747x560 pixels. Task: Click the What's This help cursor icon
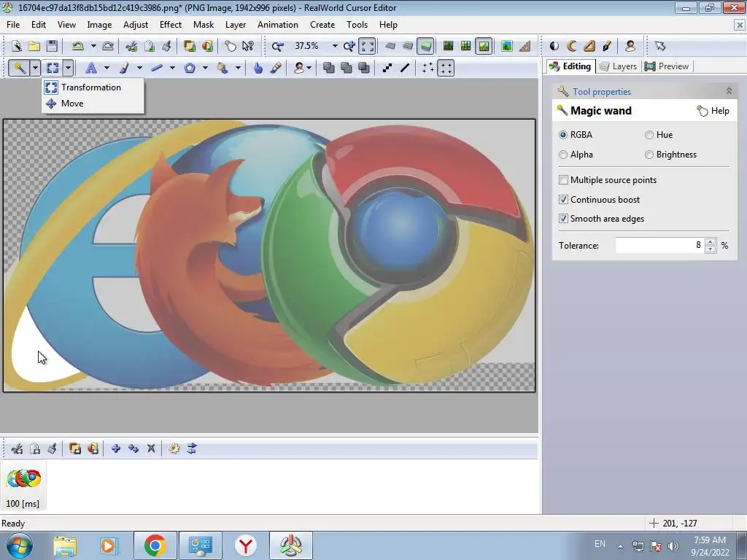(248, 46)
